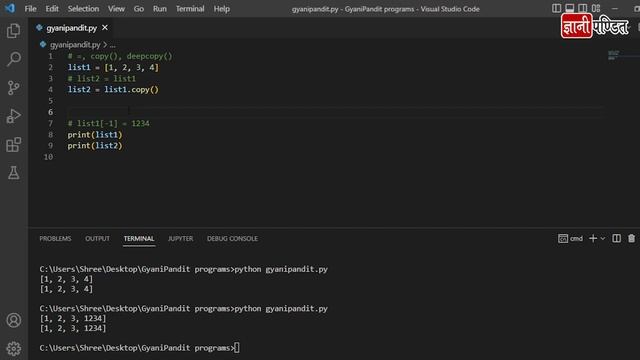Open the File menu
640x360 pixels.
pos(31,9)
